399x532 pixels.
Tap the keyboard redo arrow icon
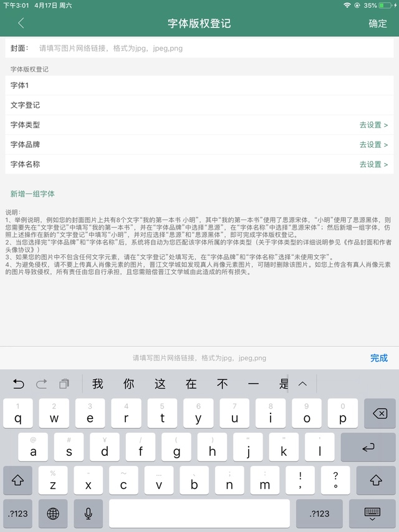click(x=42, y=384)
